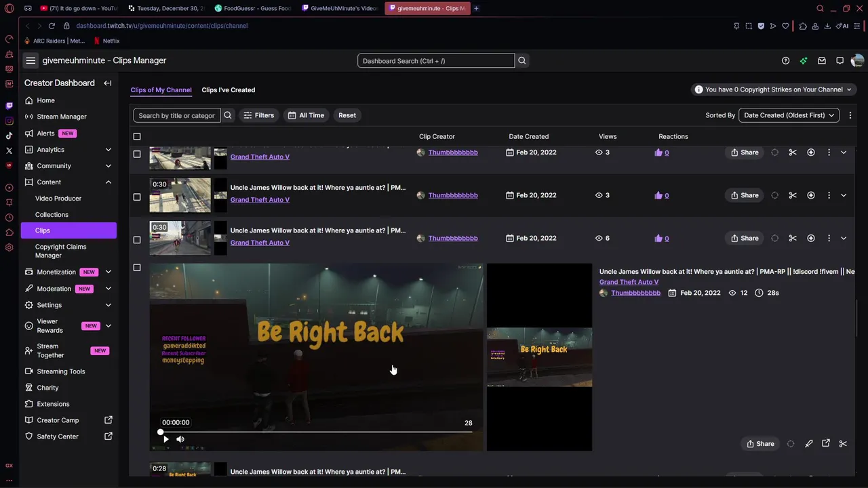This screenshot has width=868, height=488.
Task: Check the box for the 6-views clip
Action: [x=137, y=239]
